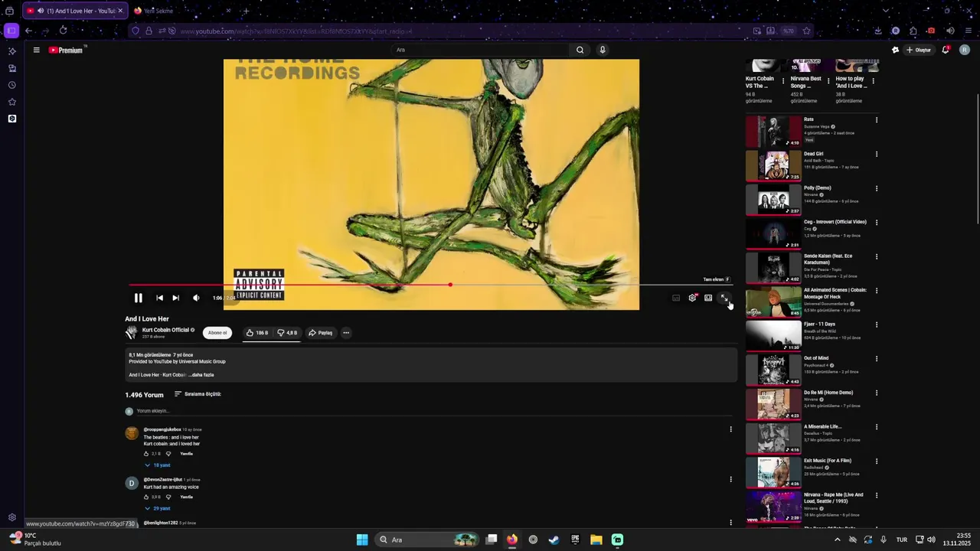Open the Sıralama ölçütü sort dropdown
The width and height of the screenshot is (980, 551).
198,394
